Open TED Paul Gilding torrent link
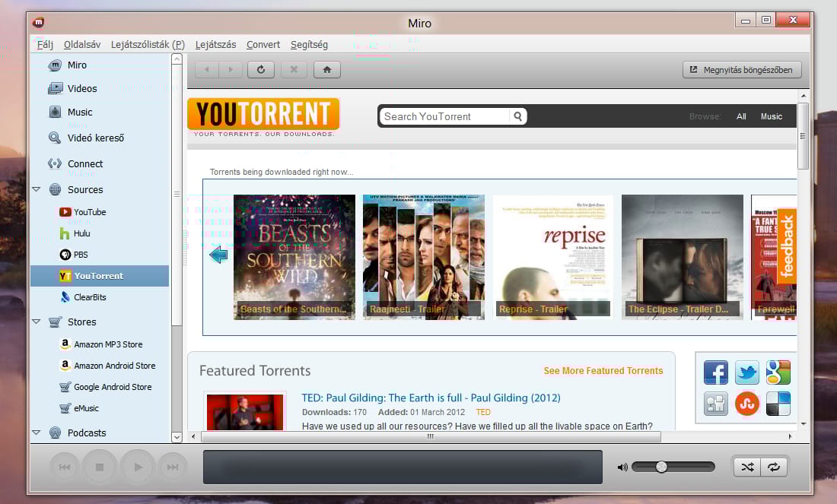Screen dimensions: 837x504 [x=431, y=398]
